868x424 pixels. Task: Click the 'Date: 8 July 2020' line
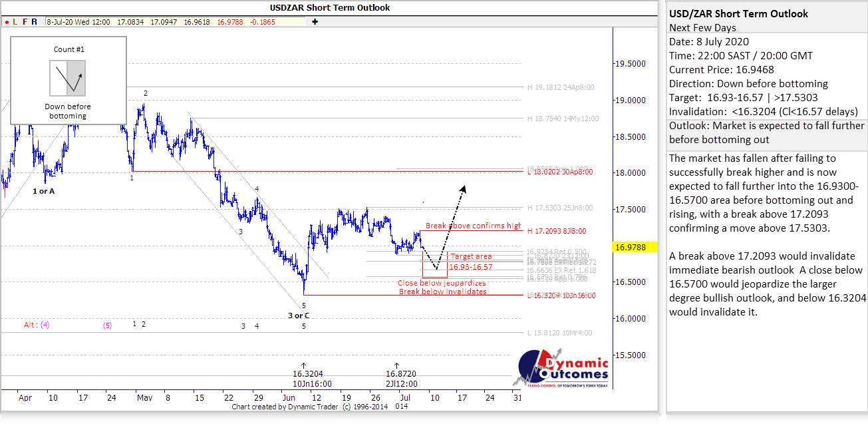point(710,42)
